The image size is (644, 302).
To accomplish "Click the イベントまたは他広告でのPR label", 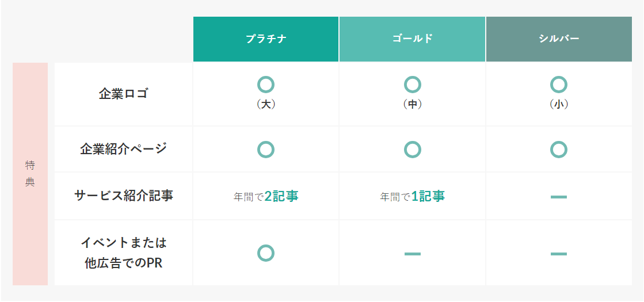I will click(123, 253).
